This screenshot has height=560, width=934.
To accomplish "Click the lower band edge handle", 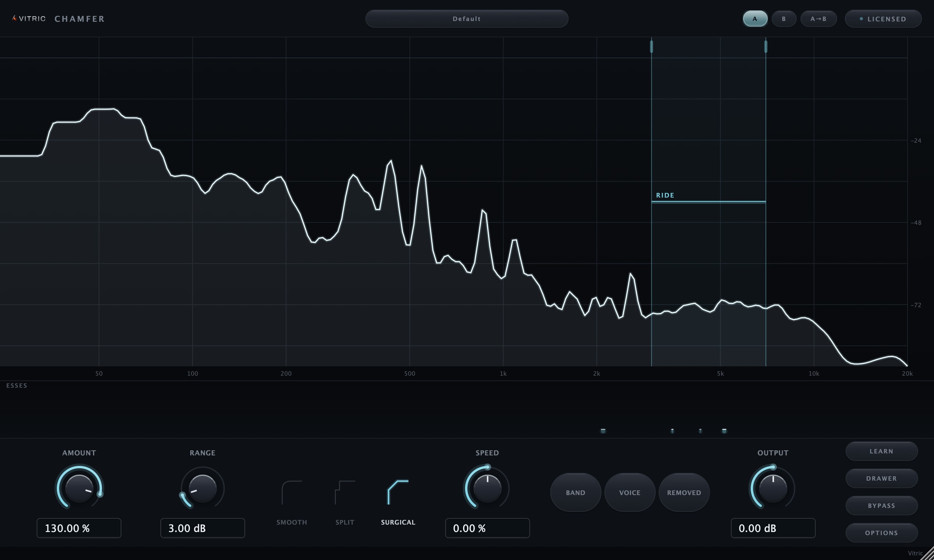I will coord(651,47).
